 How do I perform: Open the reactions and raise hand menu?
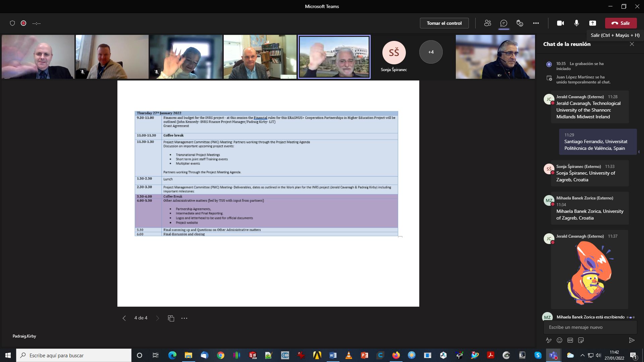(520, 23)
